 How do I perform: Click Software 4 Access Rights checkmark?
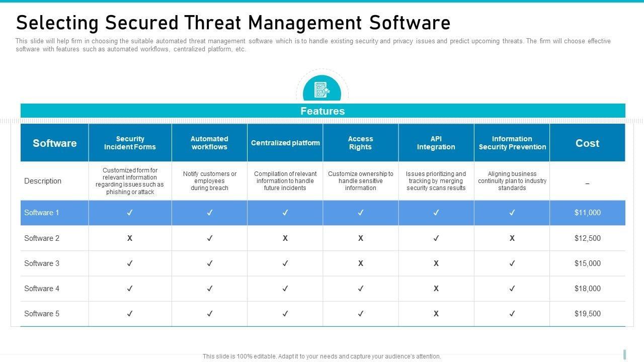click(361, 289)
